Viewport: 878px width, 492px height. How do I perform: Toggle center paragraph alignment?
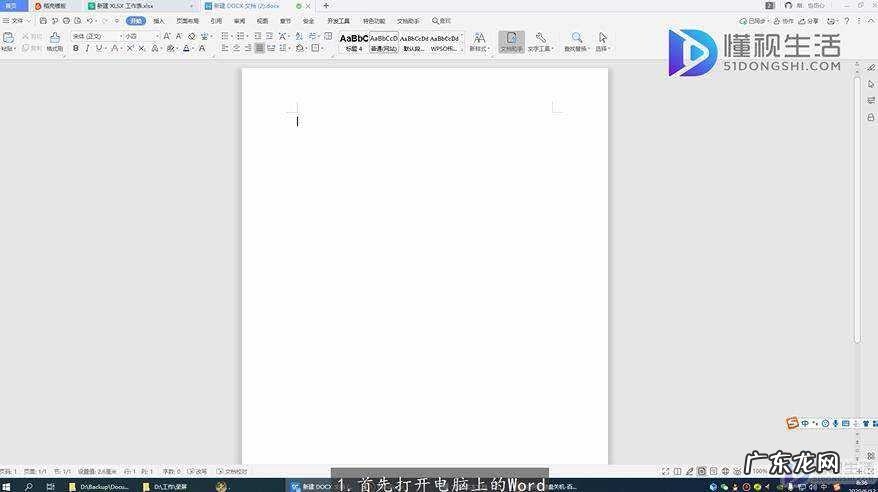236,49
